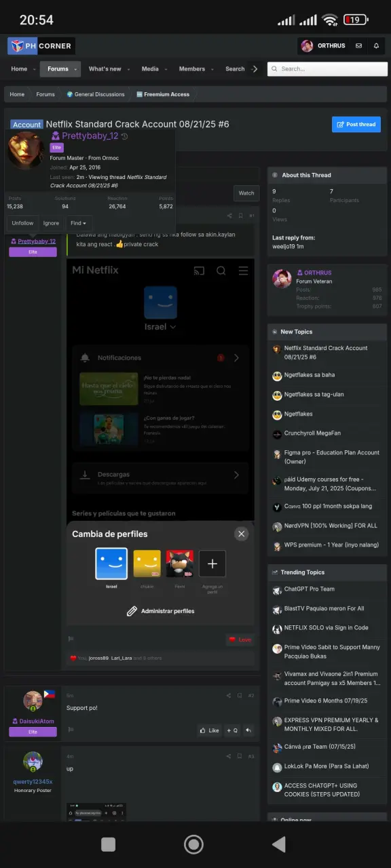
Task: Report DaisukiAtom's post with flag icon
Action: pyautogui.click(x=71, y=730)
